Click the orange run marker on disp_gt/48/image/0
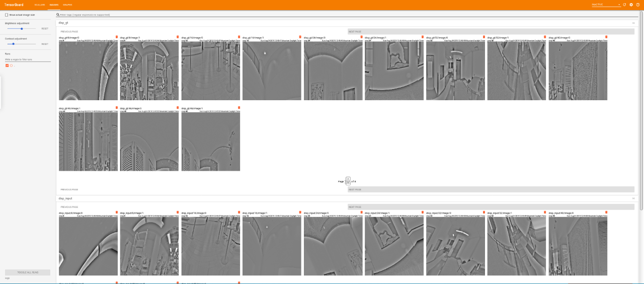 pos(178,108)
